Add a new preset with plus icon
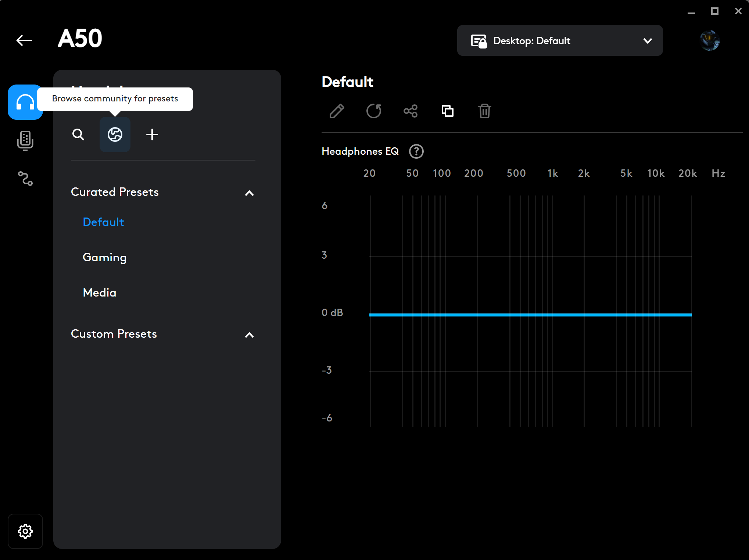This screenshot has width=749, height=560. point(152,134)
